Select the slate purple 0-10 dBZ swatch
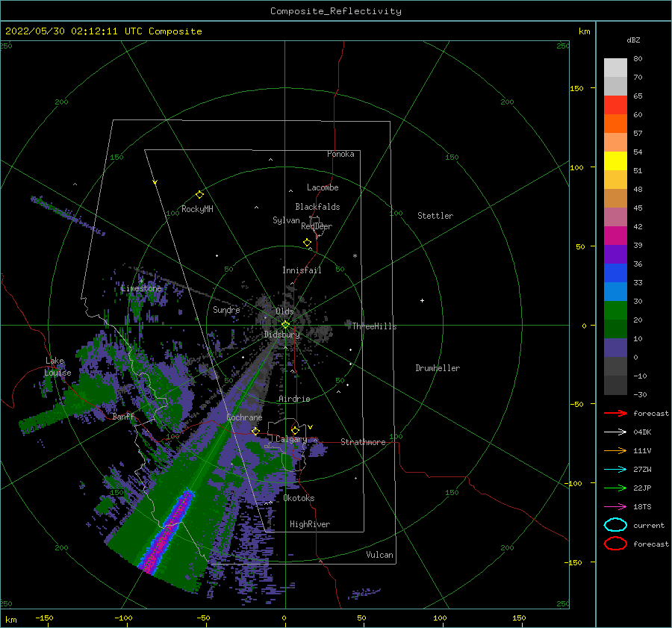Viewport: 672px width, 628px height. (615, 348)
